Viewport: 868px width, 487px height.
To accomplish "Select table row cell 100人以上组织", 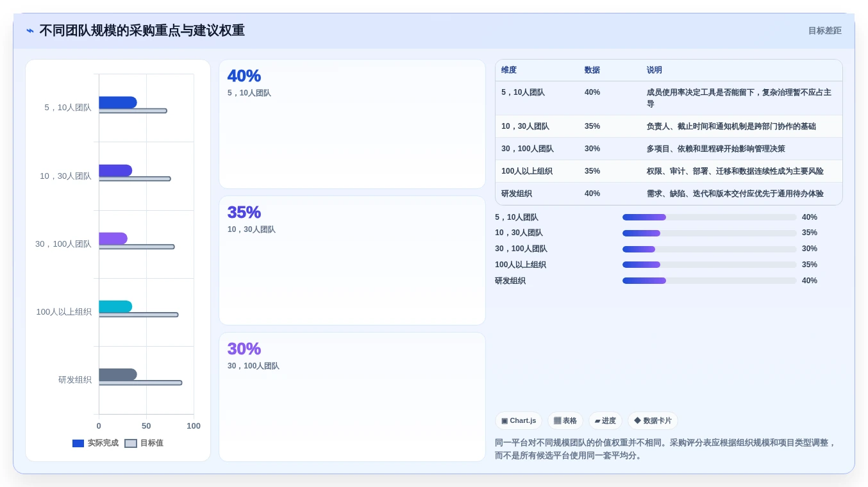I will point(527,171).
